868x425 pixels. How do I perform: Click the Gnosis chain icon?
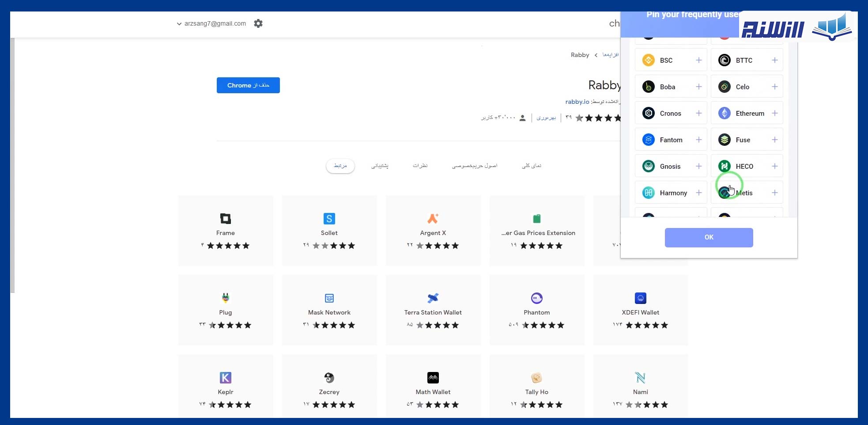pos(648,166)
